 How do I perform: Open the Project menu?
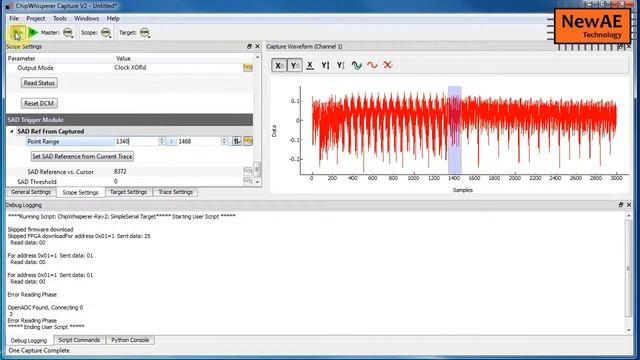tap(36, 18)
